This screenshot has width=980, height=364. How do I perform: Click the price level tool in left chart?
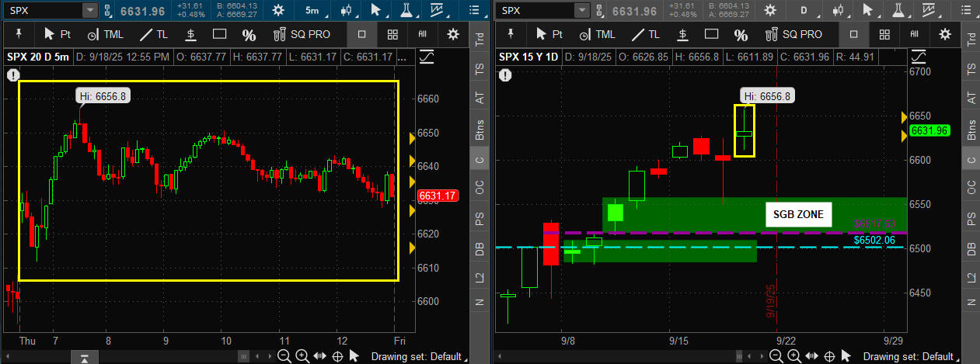190,35
